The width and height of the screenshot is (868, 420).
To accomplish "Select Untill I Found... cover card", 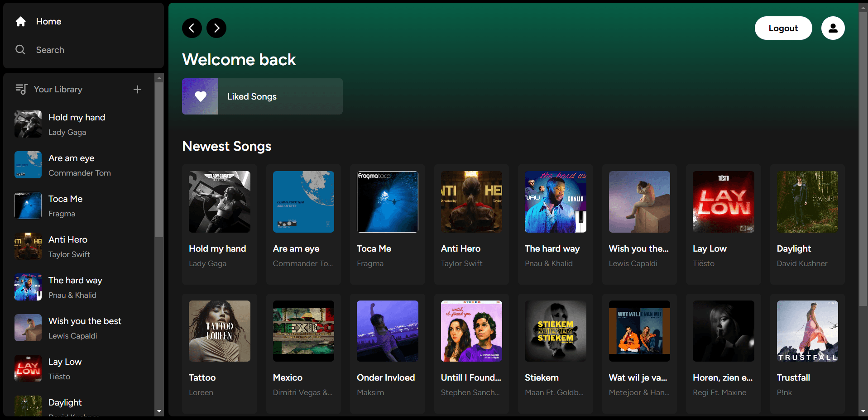I will tap(471, 331).
